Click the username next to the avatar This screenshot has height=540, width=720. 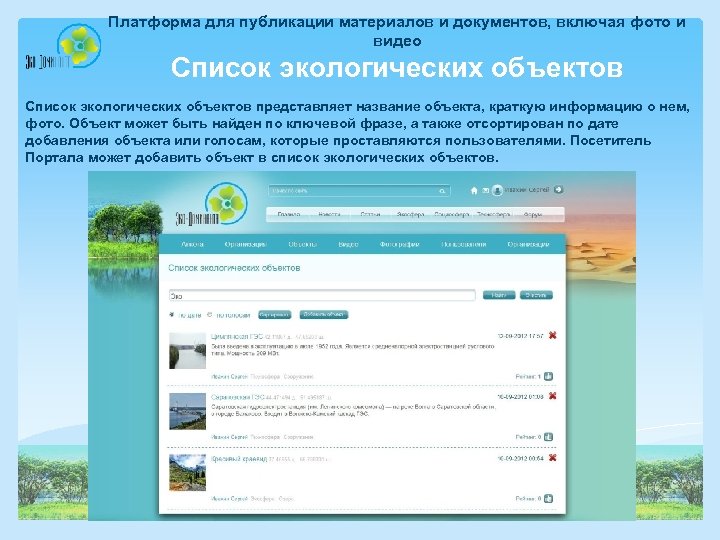(527, 190)
